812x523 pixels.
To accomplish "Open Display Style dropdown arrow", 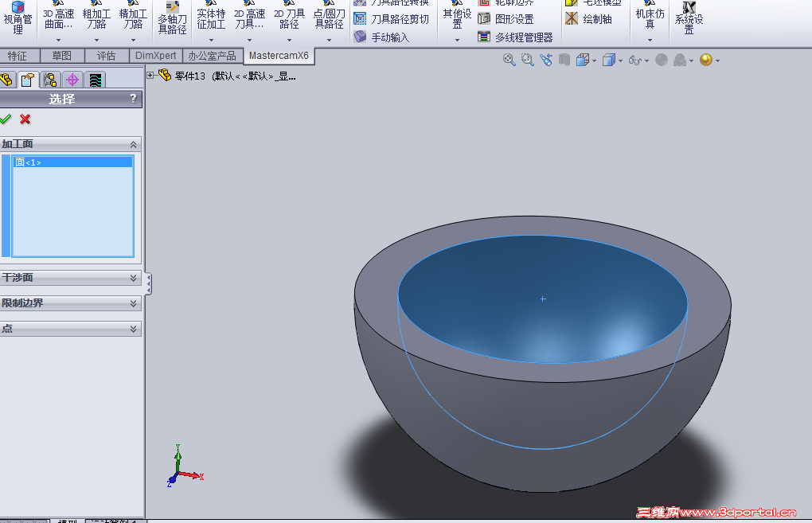I will [620, 61].
